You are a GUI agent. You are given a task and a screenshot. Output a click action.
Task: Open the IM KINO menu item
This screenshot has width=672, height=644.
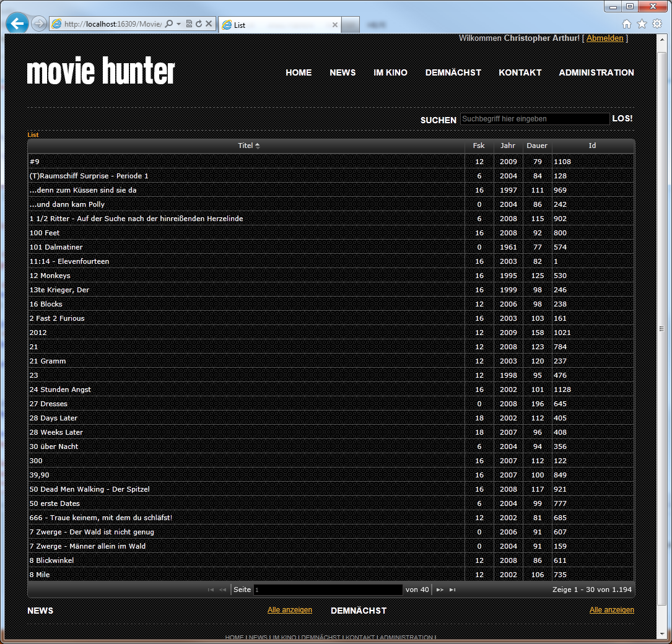(x=390, y=72)
